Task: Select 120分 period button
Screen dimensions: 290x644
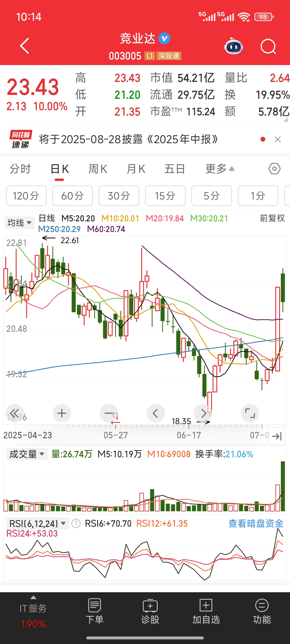Action: [x=26, y=196]
